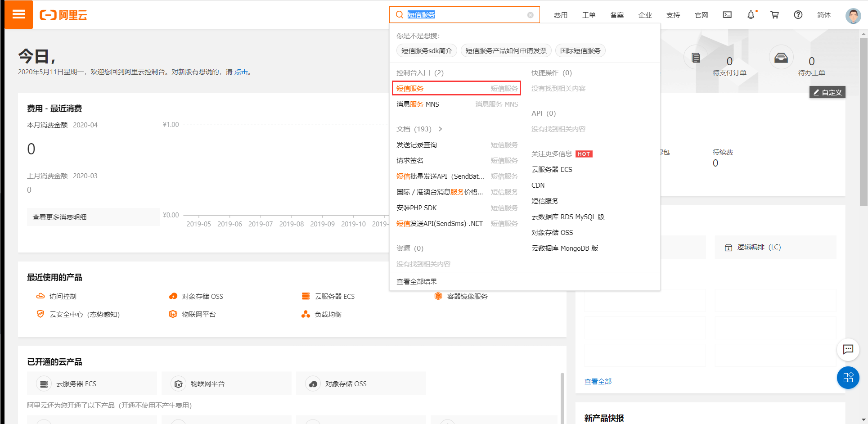This screenshot has width=868, height=424.
Task: Open the 支持 menu
Action: point(673,15)
